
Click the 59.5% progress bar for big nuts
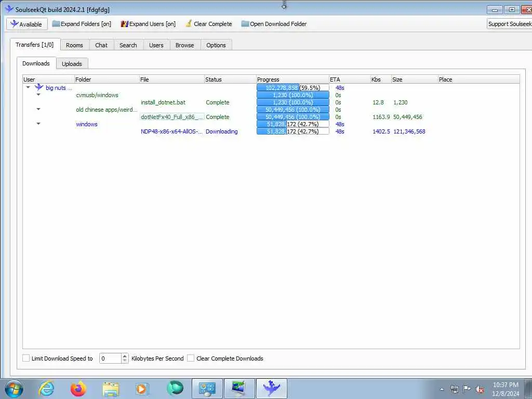(x=293, y=88)
